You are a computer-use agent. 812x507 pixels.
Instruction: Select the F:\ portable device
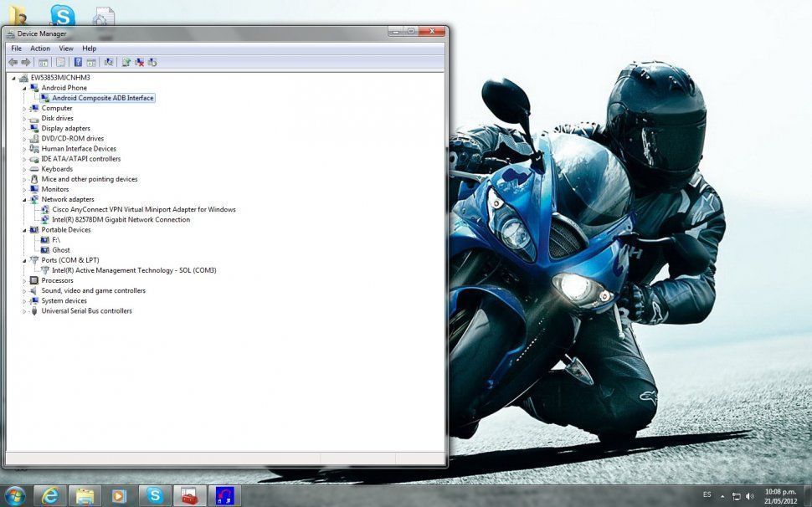(56, 240)
